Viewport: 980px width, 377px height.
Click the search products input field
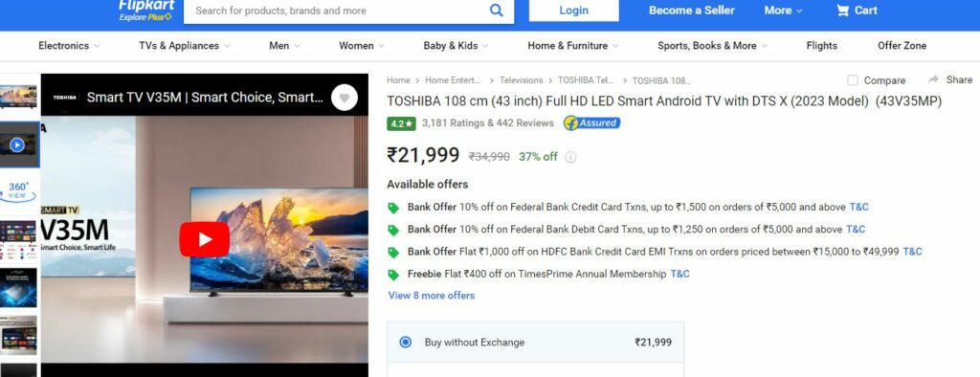[x=336, y=11]
